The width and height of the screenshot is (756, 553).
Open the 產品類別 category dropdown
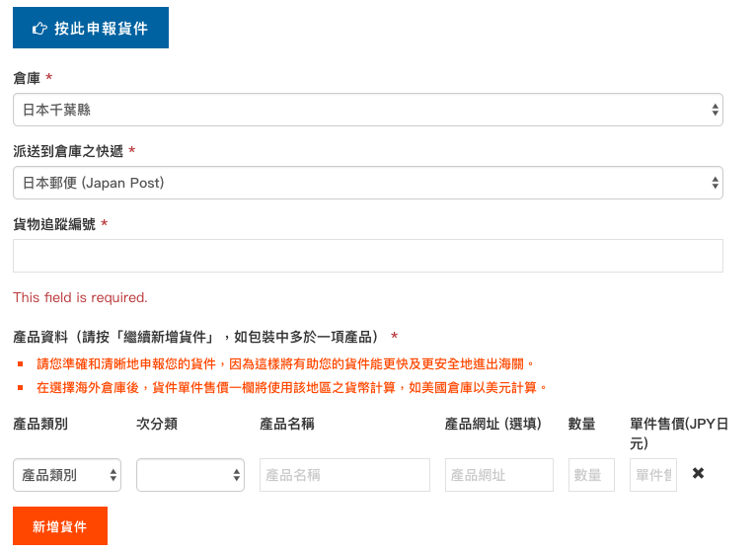pos(67,475)
